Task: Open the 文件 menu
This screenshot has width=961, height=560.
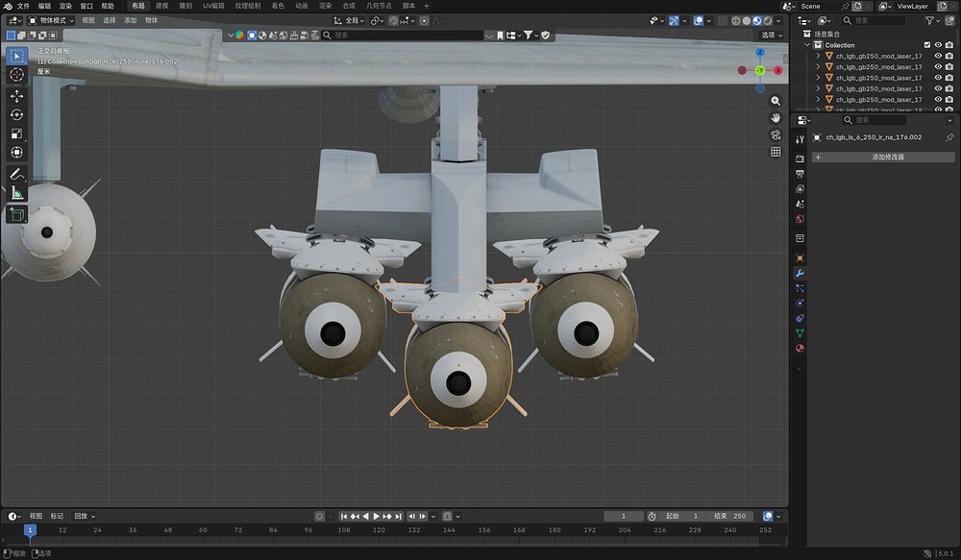Action: [x=23, y=6]
